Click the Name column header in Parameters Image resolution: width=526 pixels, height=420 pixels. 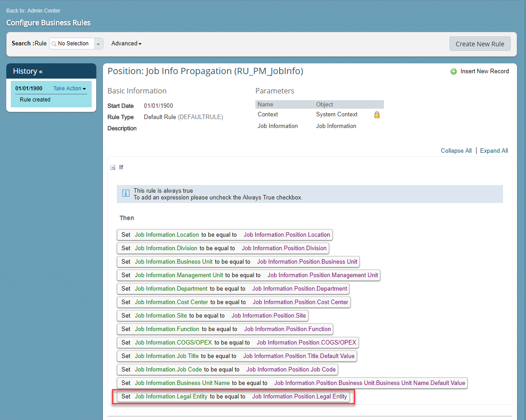click(x=265, y=105)
